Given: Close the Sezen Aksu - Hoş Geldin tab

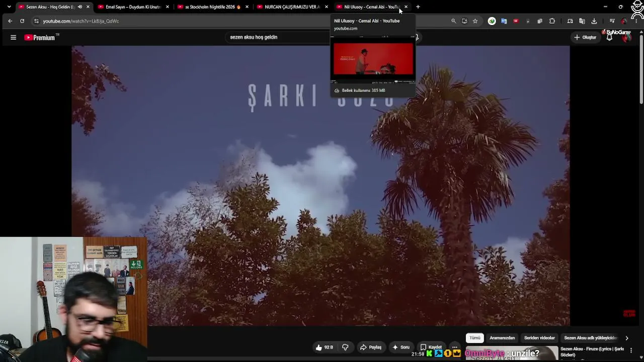Looking at the screenshot, I should 88,7.
